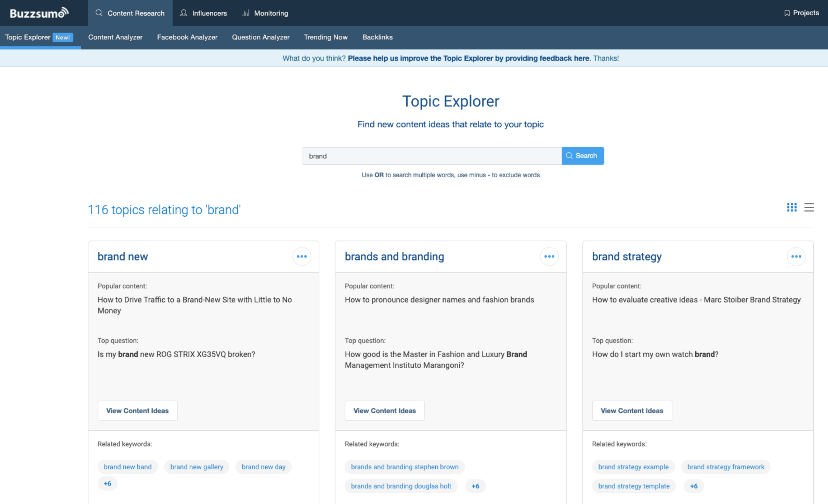Click question about Master in Fashion and Luxury Brand
The height and width of the screenshot is (504, 828).
pos(435,359)
